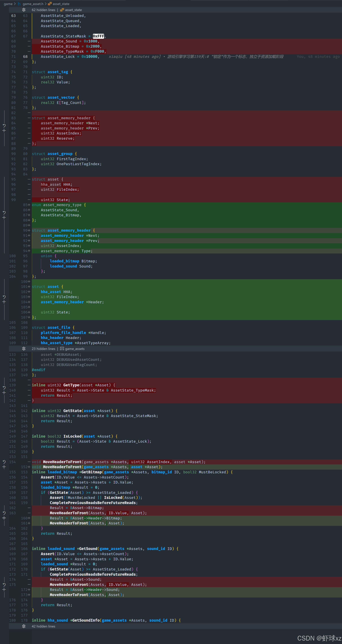This screenshot has width=342, height=644.
Task: Expand the 62 hidden lines region
Action: 24,10
